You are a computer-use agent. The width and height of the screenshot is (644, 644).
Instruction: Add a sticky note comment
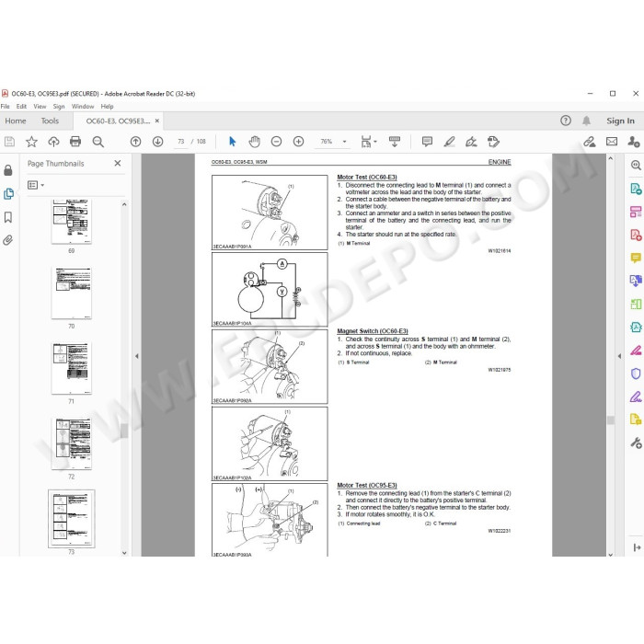coord(427,142)
